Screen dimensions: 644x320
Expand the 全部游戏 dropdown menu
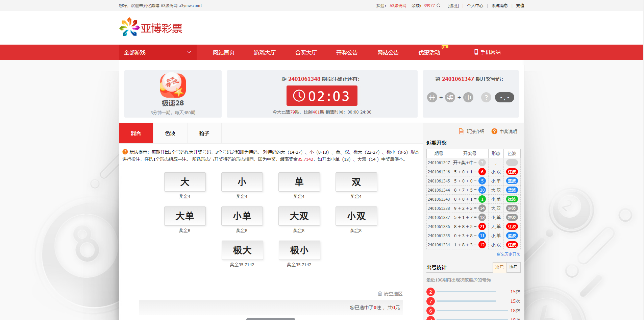pyautogui.click(x=158, y=52)
